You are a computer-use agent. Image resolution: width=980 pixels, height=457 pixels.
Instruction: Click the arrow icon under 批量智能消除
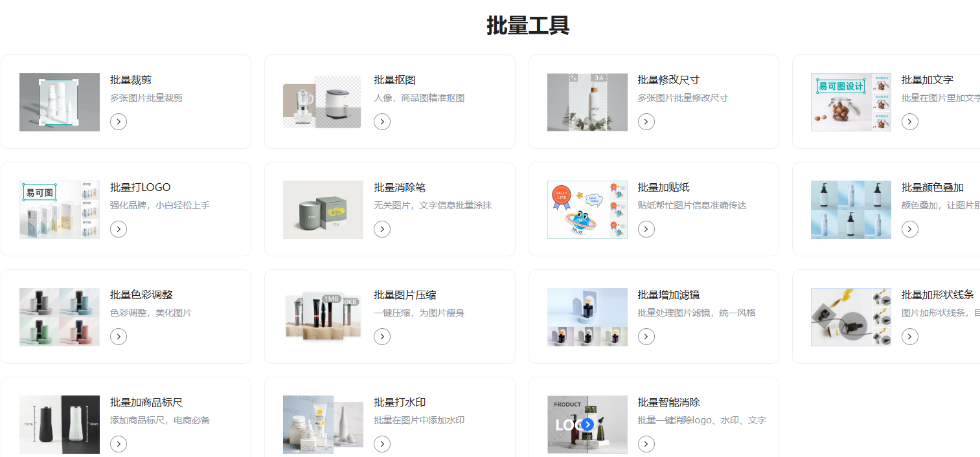tap(646, 444)
